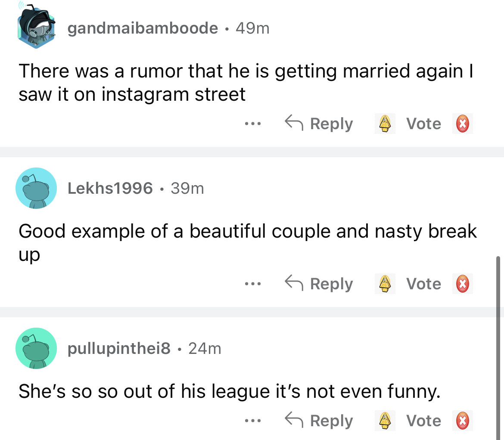504x440 pixels.
Task: Downvote Lekhs1996's comment with red X icon
Action: tap(463, 284)
